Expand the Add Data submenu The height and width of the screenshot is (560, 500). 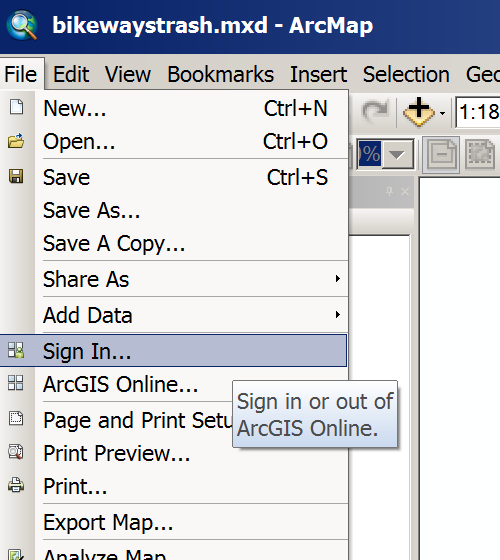tap(338, 315)
